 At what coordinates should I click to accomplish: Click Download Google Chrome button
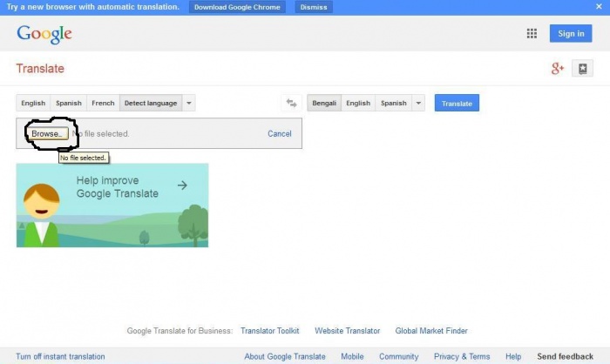click(237, 7)
